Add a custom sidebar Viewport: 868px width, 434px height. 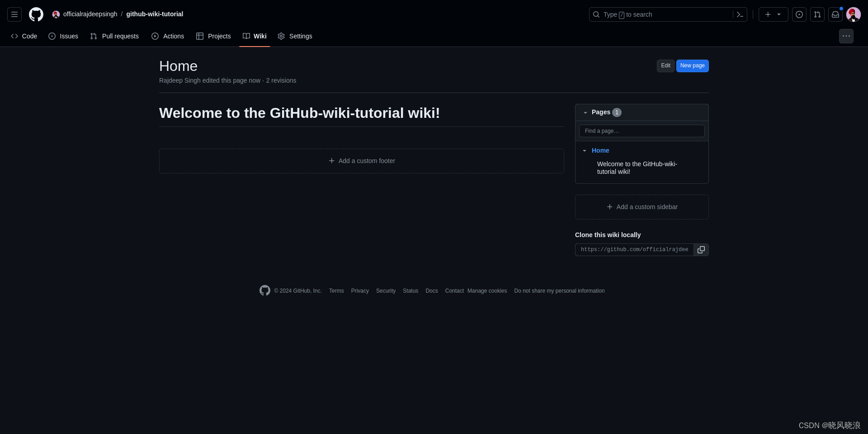coord(642,207)
